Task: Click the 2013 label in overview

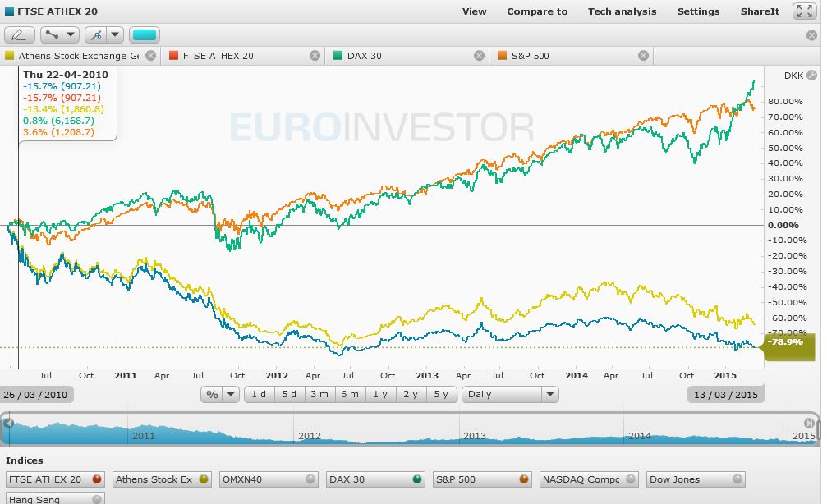Action: [475, 436]
